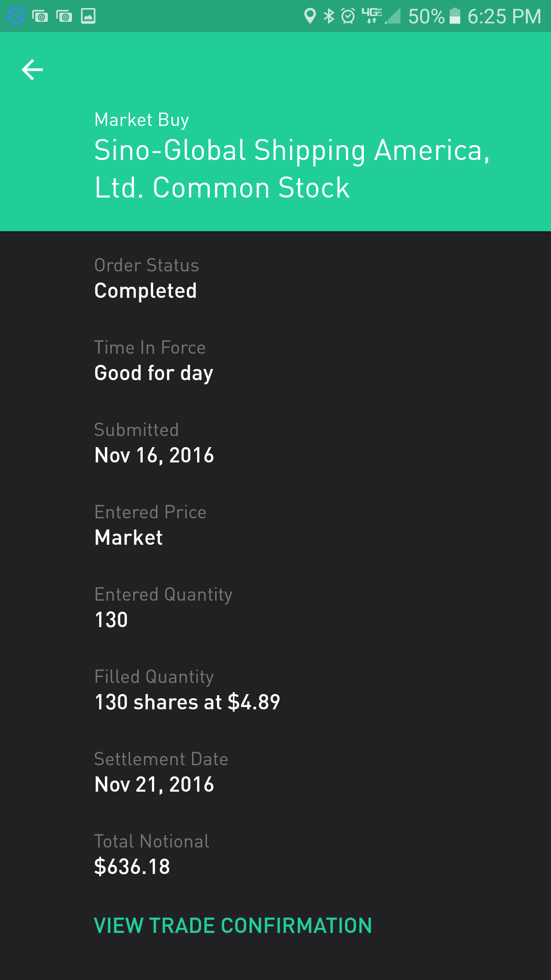Screen dimensions: 551x980
Task: Select the Good for day value
Action: pos(153,373)
